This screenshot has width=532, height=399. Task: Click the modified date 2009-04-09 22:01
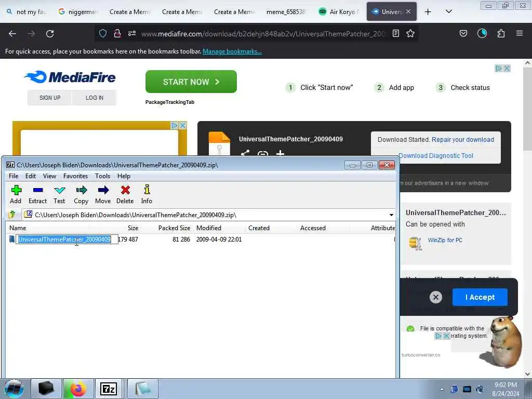point(219,240)
